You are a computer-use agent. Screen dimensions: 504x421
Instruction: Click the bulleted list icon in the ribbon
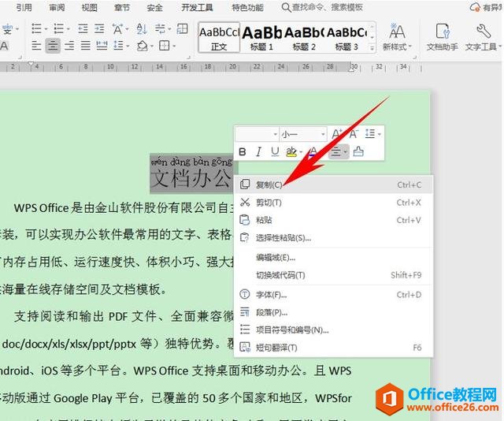tap(36, 29)
